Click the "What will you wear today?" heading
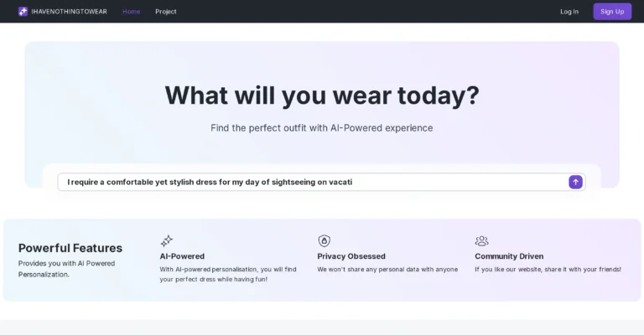The image size is (644, 335). (x=322, y=95)
